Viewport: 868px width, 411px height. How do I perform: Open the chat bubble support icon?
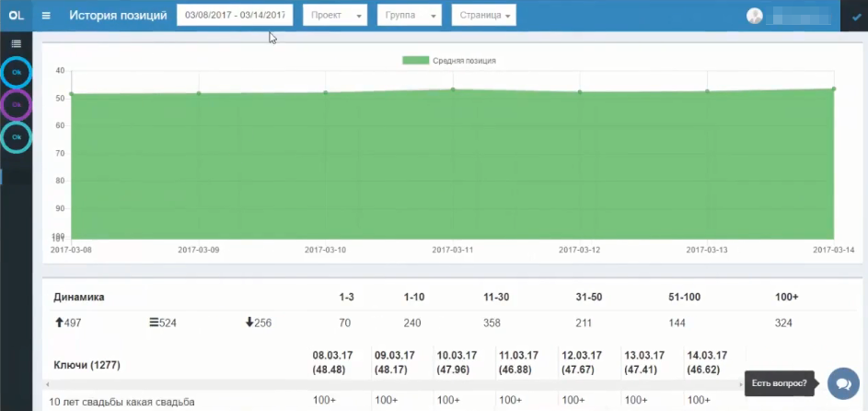pos(843,382)
